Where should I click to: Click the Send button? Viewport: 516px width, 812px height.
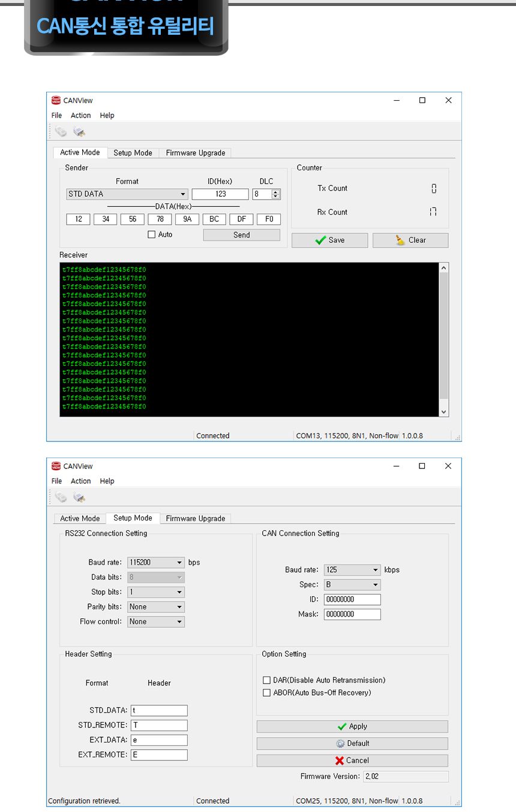242,235
